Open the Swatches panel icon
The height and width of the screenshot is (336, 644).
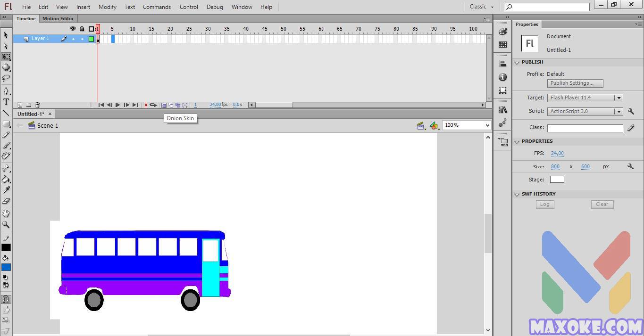click(x=502, y=44)
